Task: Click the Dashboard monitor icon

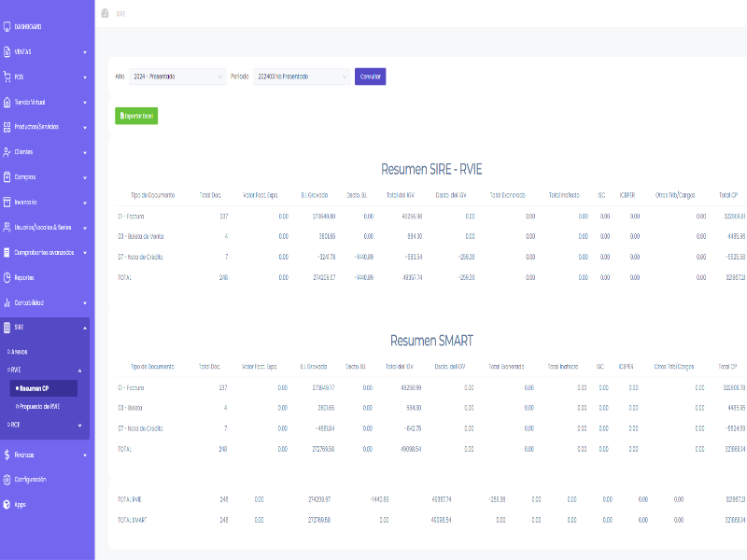Action: (7, 27)
